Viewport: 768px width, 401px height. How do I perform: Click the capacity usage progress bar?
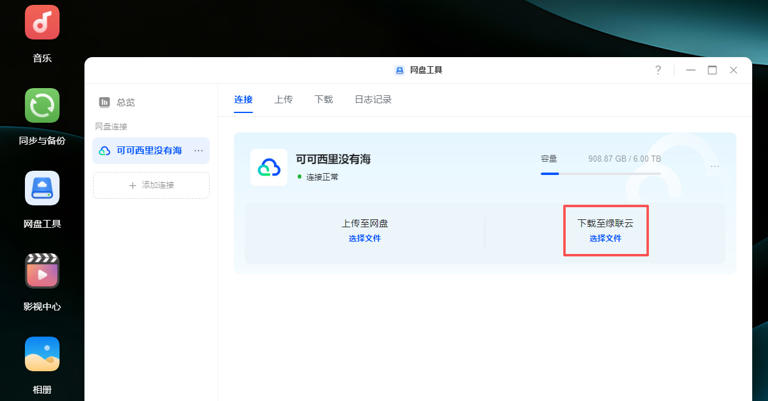tap(600, 173)
